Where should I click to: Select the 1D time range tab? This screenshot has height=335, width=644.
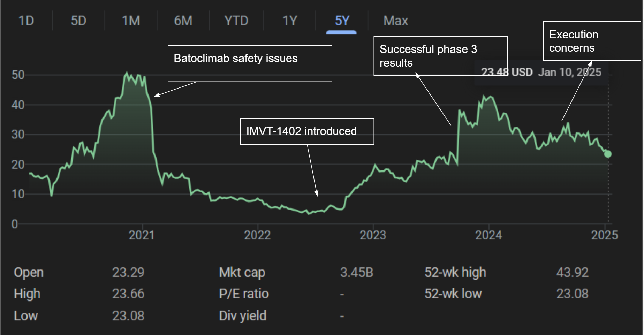(26, 21)
